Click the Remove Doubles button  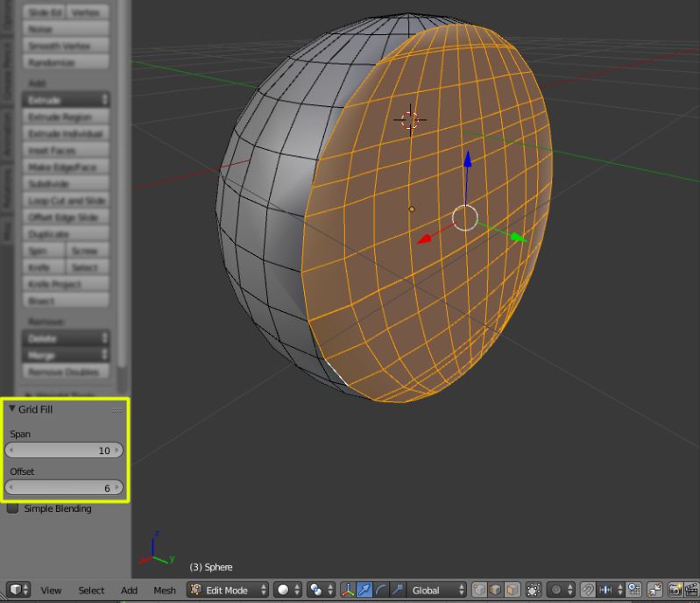click(x=66, y=372)
